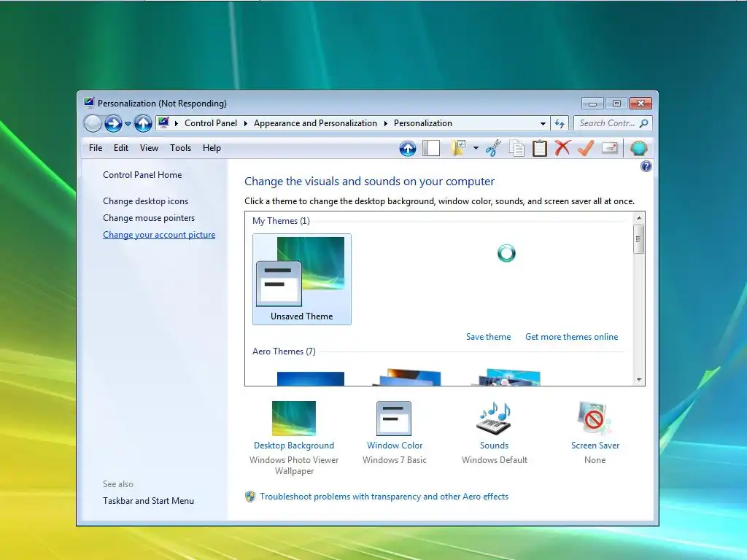Click the themes list scroll up arrow

point(639,217)
